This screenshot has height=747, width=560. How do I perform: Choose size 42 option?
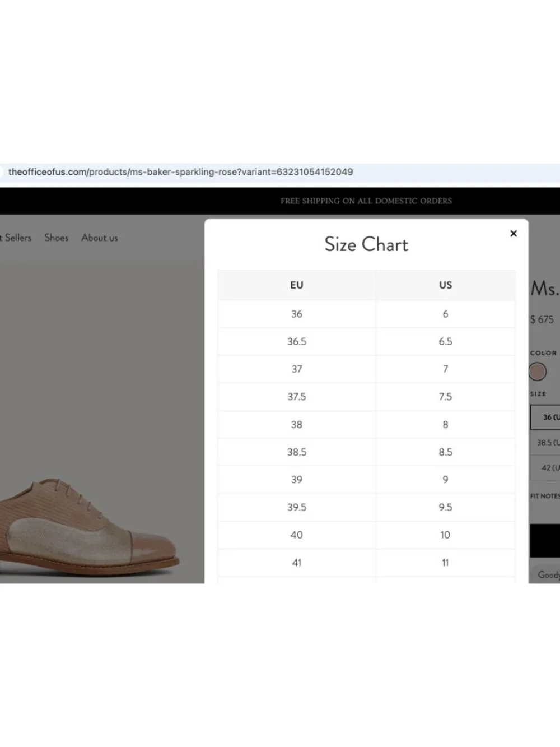(x=545, y=468)
